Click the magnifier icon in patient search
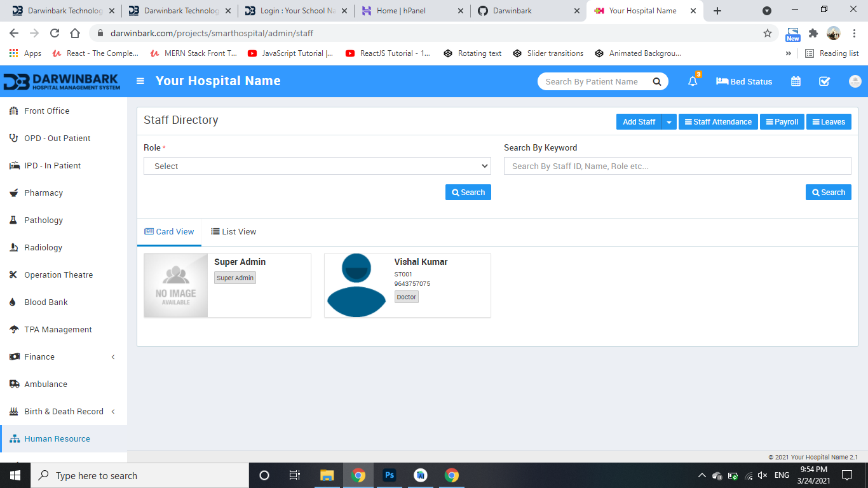This screenshot has height=488, width=868. point(657,81)
